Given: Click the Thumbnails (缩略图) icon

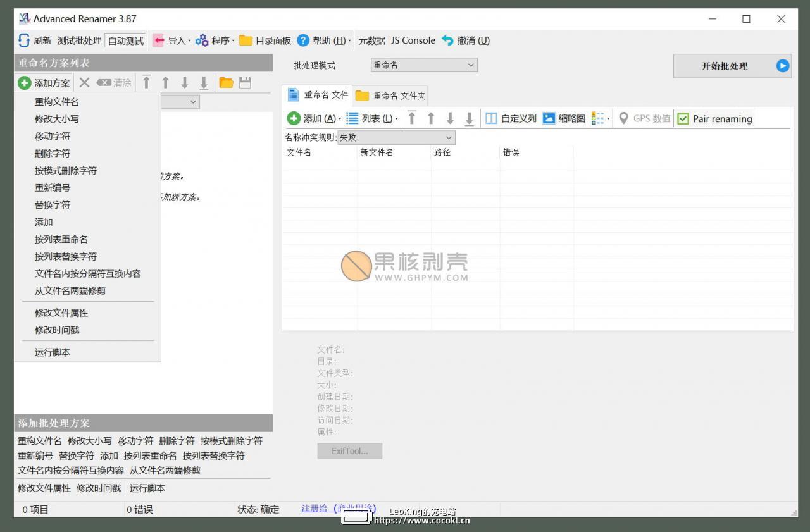Looking at the screenshot, I should tap(549, 118).
